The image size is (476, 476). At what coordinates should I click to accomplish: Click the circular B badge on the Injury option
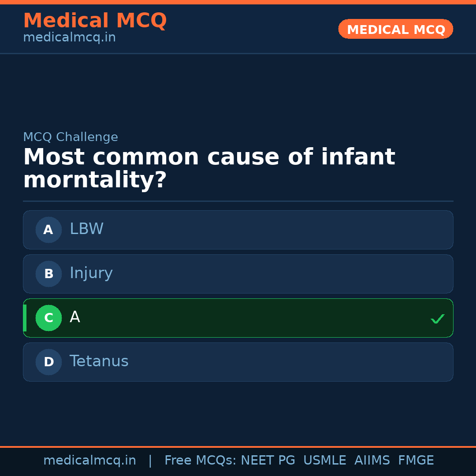(48, 274)
